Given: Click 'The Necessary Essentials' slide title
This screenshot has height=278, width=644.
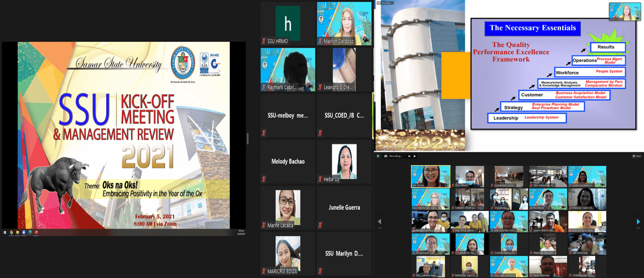Looking at the screenshot, I should pos(533,28).
